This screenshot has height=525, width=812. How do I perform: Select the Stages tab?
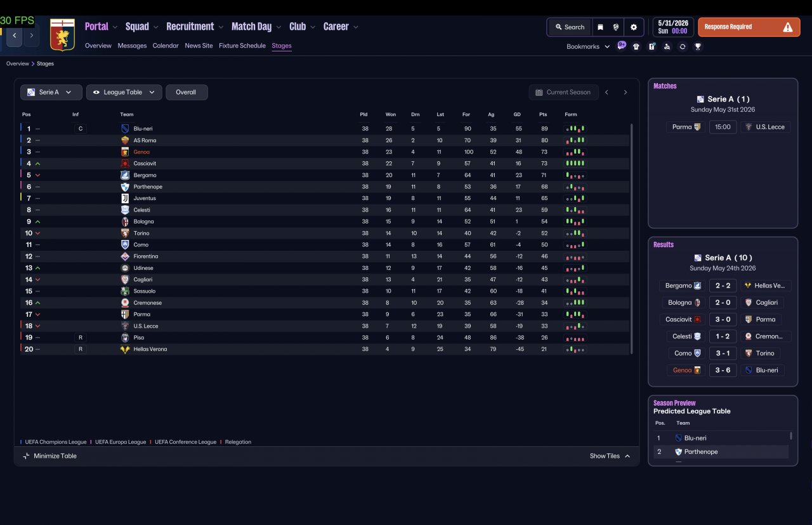282,46
